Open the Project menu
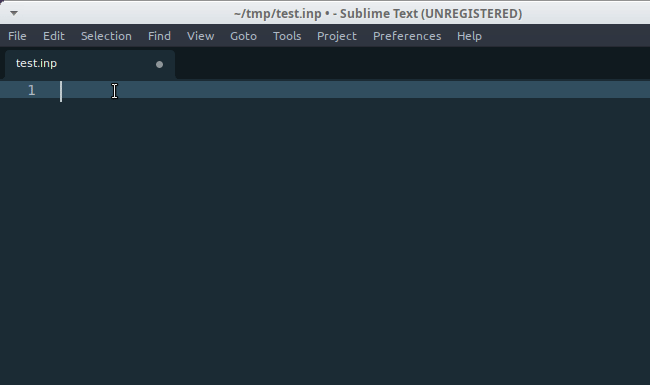The image size is (650, 385). pyautogui.click(x=337, y=36)
